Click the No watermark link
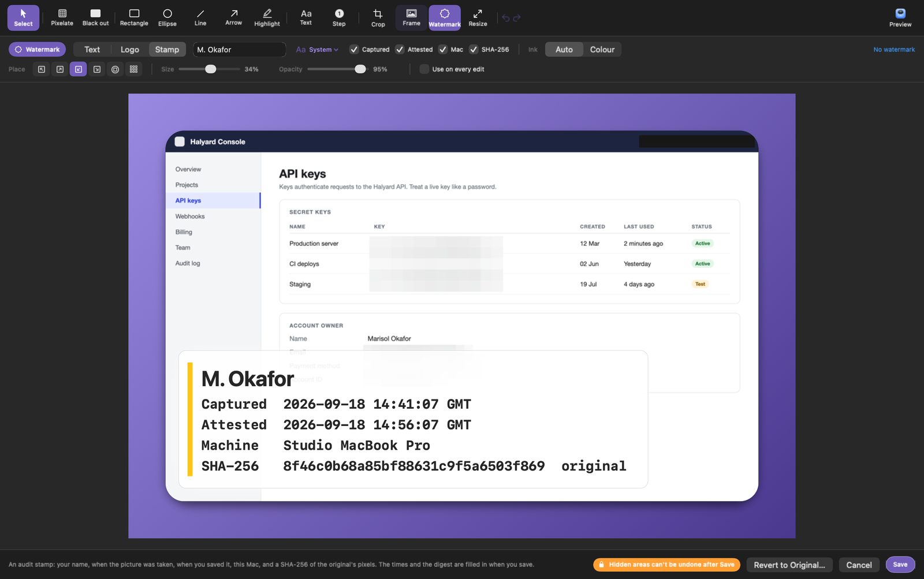This screenshot has height=579, width=924. click(894, 50)
